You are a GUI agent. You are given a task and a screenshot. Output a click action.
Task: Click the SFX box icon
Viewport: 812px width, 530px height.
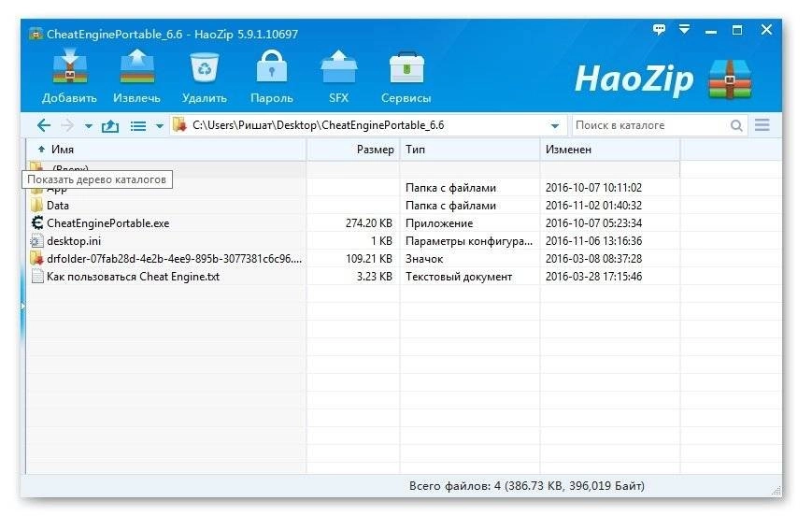point(338,67)
